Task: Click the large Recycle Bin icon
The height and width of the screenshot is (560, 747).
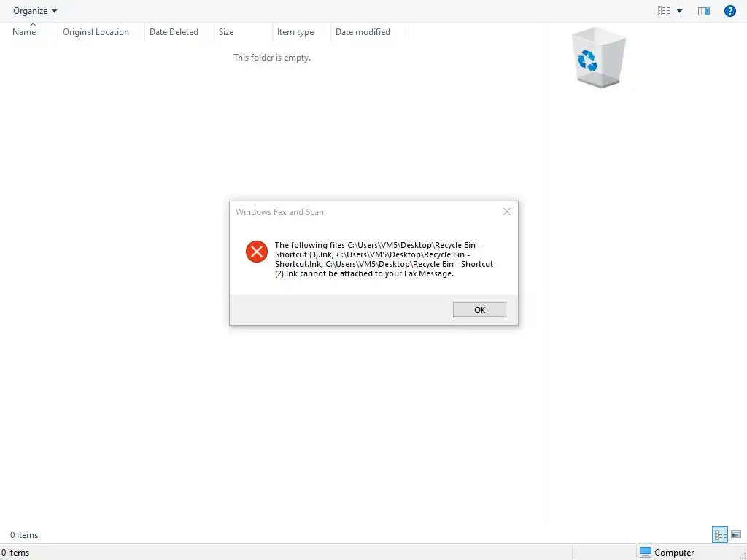Action: [x=598, y=58]
